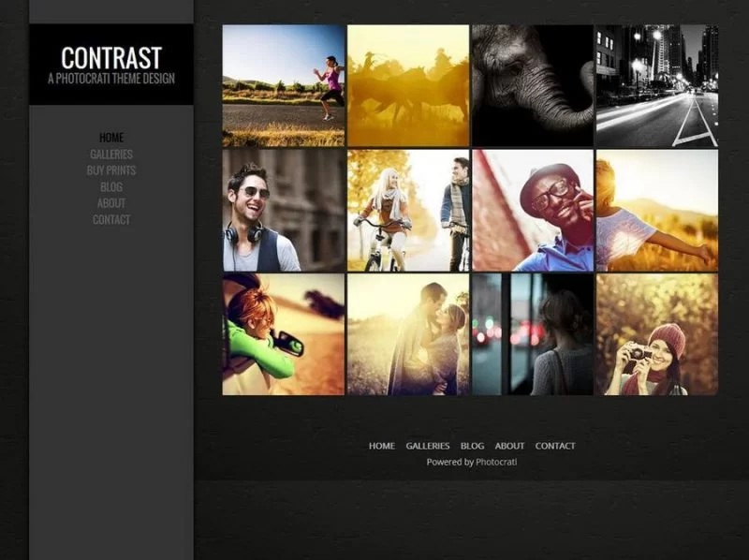Open the horses at sunset thumbnail
The height and width of the screenshot is (560, 749).
click(x=405, y=82)
